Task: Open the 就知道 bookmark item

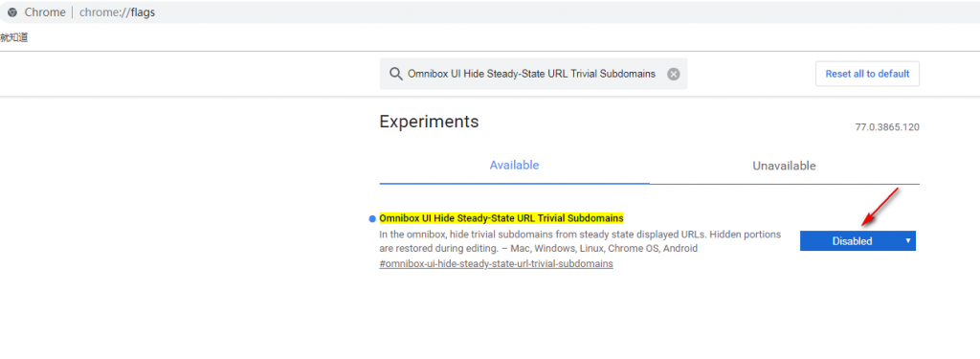Action: pos(13,37)
